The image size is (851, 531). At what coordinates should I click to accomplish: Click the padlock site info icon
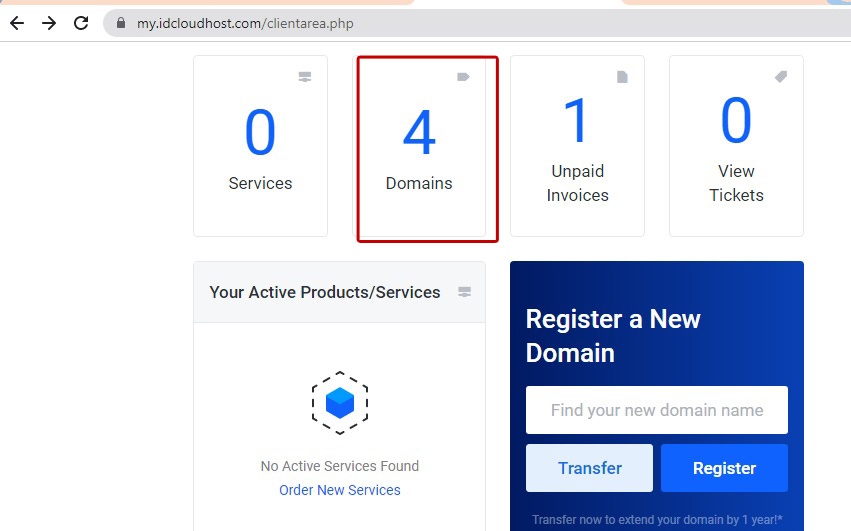[x=121, y=23]
